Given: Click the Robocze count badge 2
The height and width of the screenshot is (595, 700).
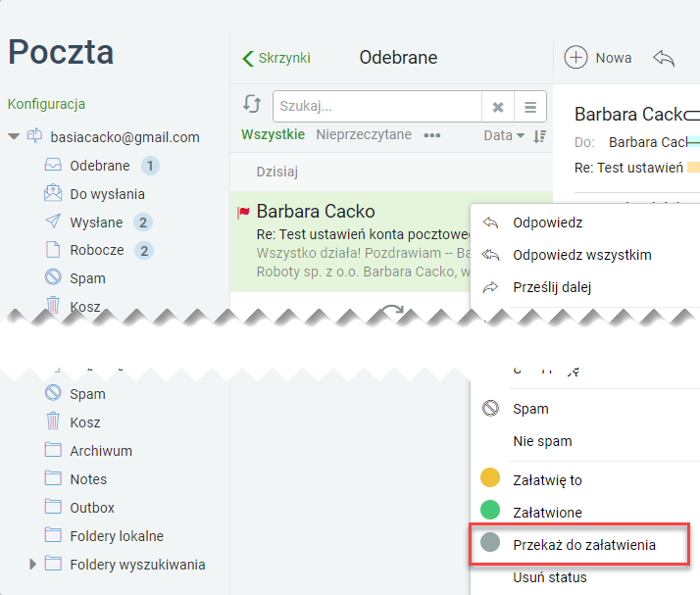Looking at the screenshot, I should 144,250.
